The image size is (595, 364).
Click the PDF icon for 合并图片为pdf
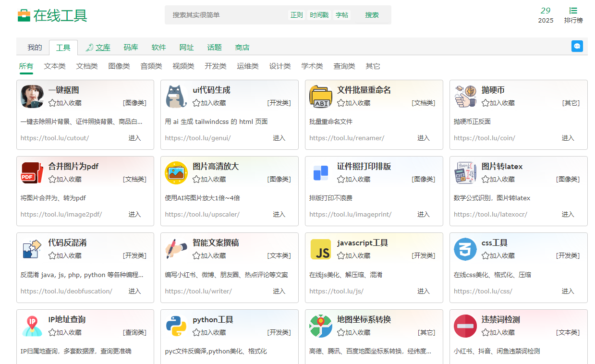tap(32, 173)
